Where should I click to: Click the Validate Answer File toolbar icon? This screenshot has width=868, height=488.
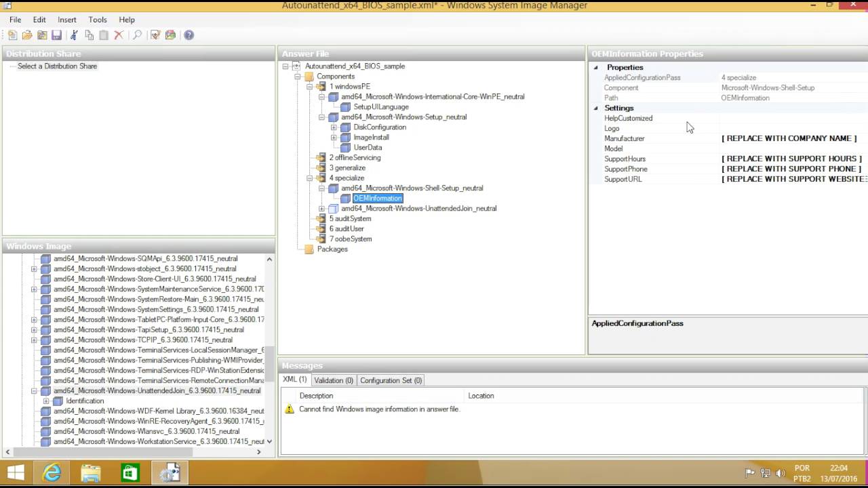[155, 35]
